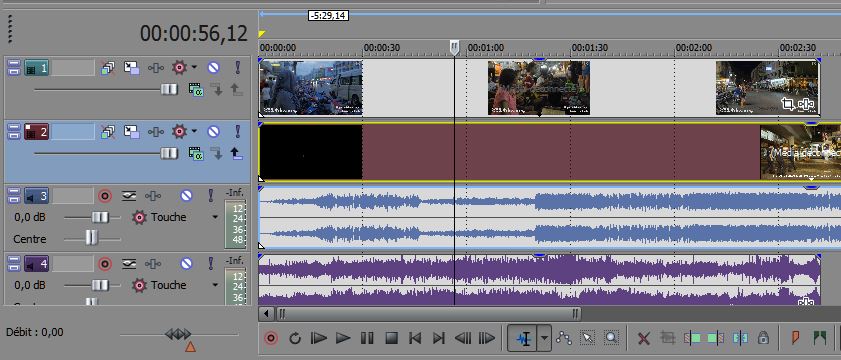The width and height of the screenshot is (841, 360).
Task: Click the Pause button
Action: tap(367, 338)
